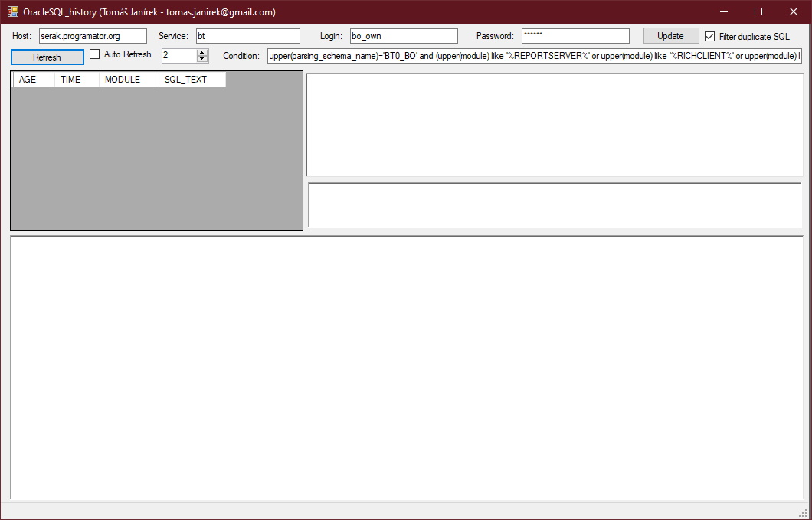The image size is (812, 520).
Task: Sort by the TIME column header
Action: [77, 80]
